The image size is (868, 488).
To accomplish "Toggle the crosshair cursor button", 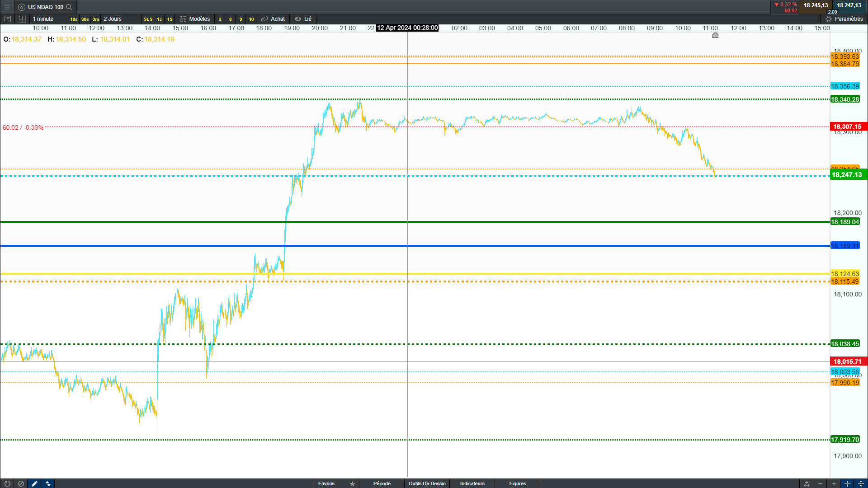I will tap(847, 483).
